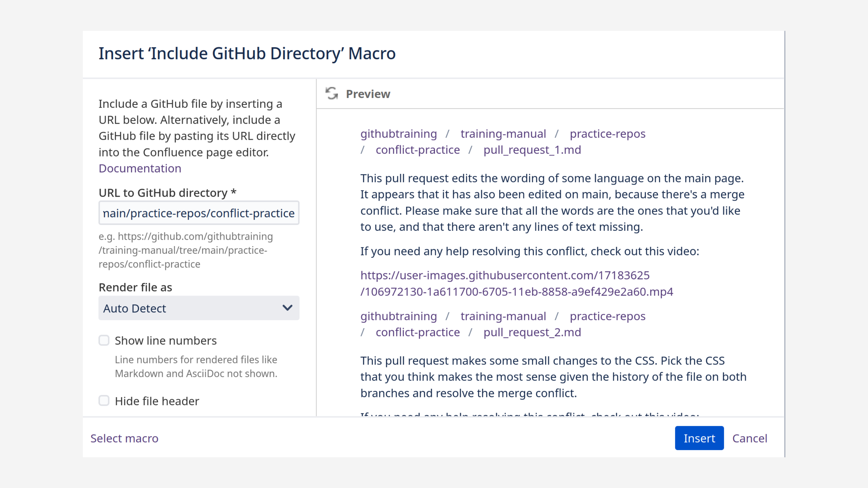Open the practice-repos breadcrumb link

coord(608,134)
